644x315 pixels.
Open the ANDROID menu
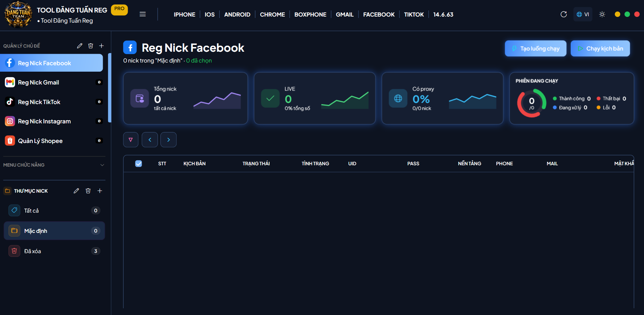point(237,15)
